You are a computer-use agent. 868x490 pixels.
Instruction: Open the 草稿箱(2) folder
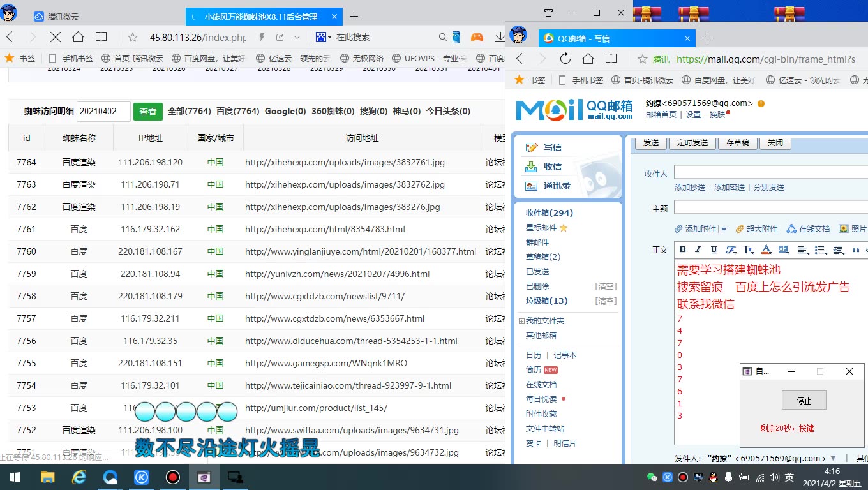tap(543, 257)
